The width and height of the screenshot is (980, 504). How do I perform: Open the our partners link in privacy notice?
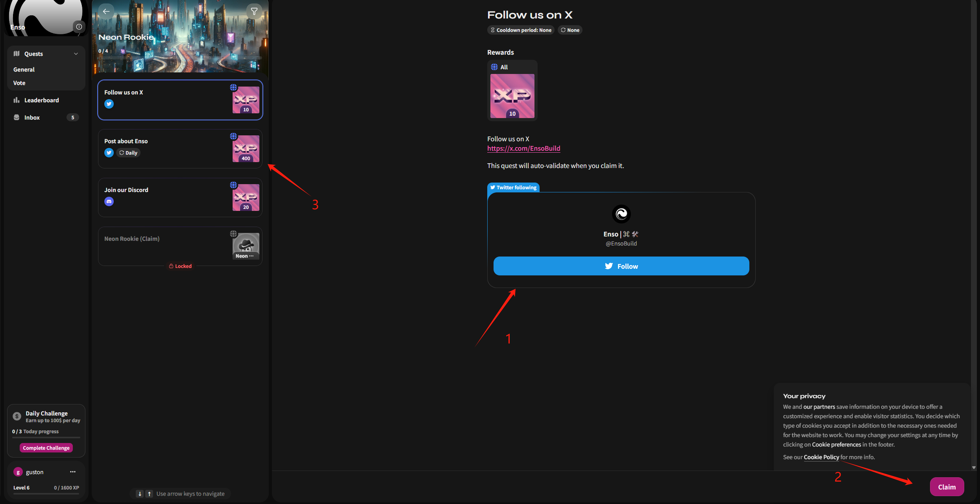click(819, 407)
